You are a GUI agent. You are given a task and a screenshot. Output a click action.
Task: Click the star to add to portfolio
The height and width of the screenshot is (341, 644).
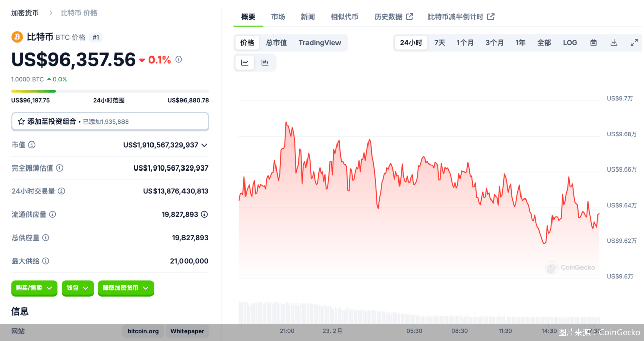click(21, 122)
